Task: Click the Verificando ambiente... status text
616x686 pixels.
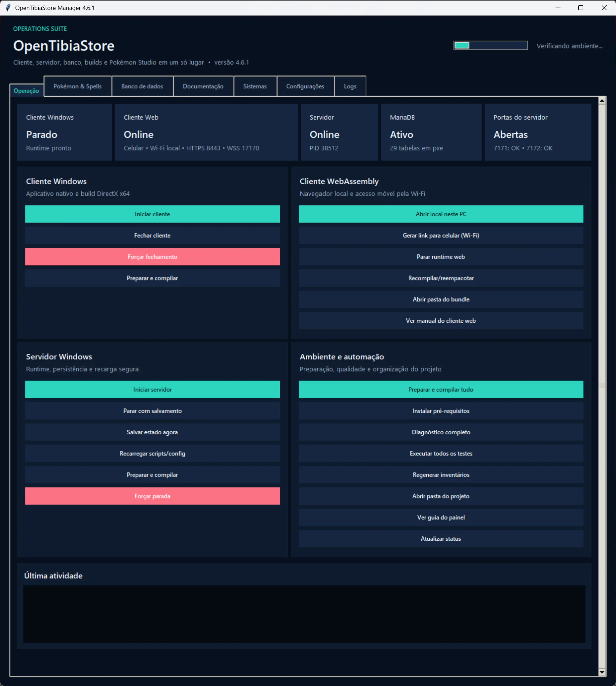Action: 570,46
